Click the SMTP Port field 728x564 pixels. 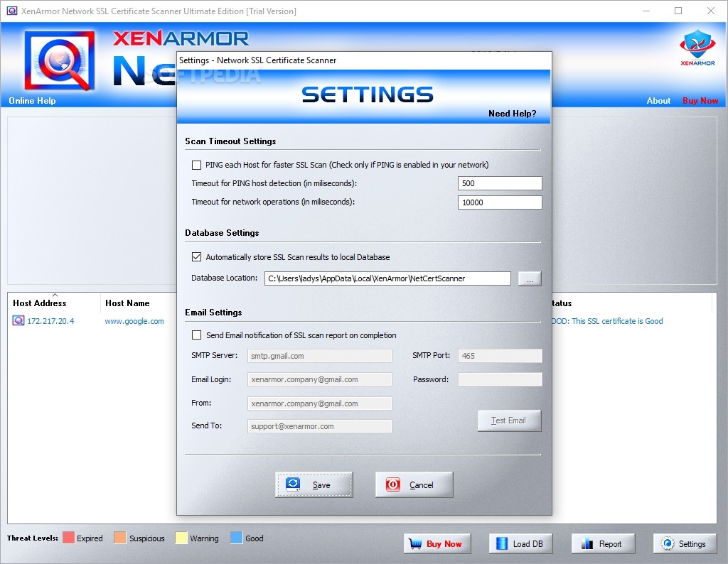pos(500,356)
